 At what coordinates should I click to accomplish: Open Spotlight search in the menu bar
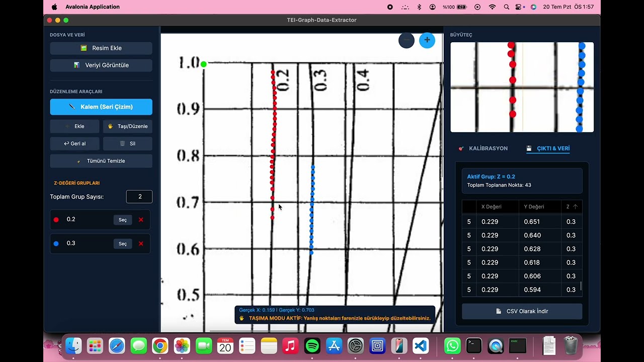[507, 7]
